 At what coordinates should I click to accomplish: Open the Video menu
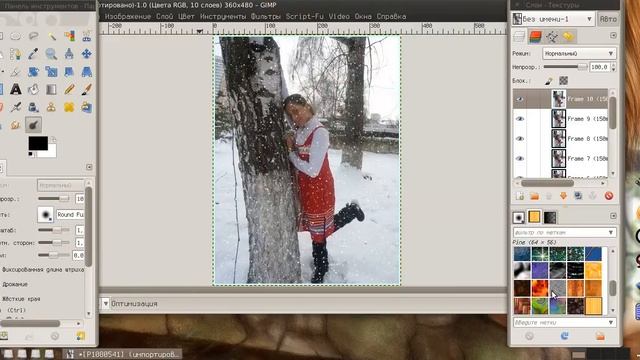point(339,17)
